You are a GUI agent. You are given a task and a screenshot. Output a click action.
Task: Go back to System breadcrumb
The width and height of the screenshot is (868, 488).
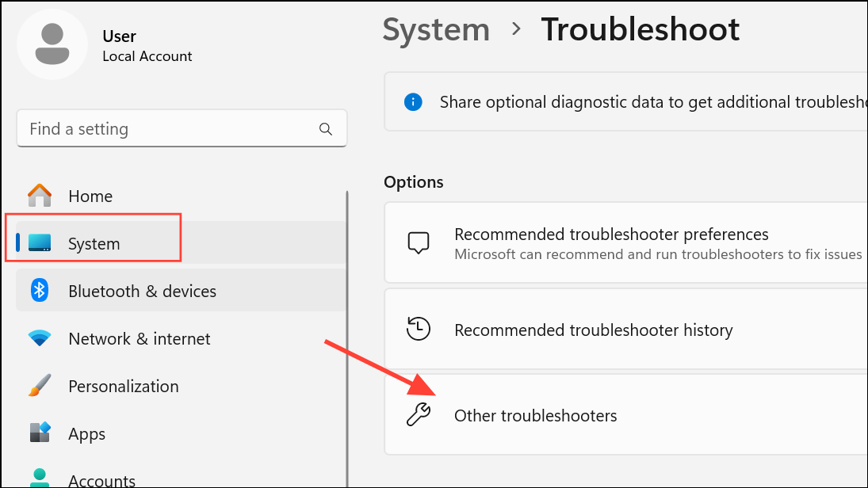(436, 29)
